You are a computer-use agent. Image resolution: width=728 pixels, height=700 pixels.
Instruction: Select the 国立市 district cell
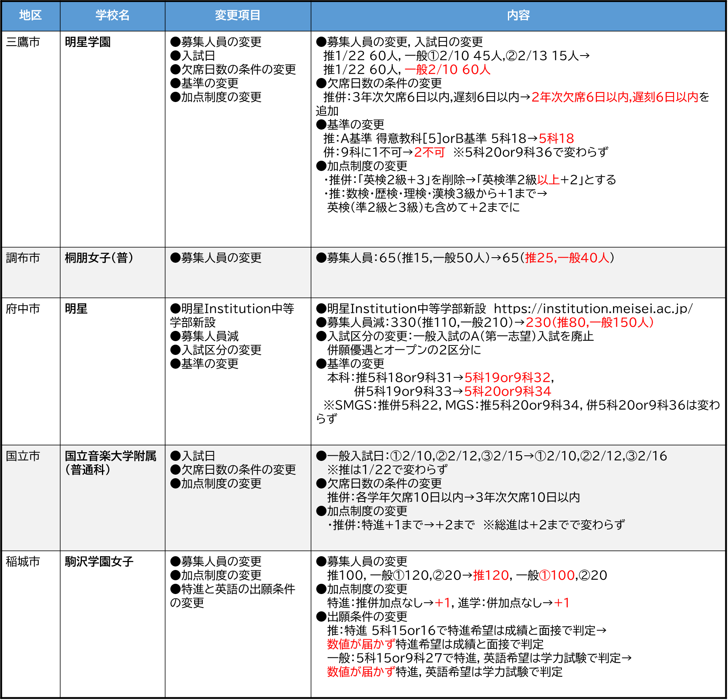coord(23,456)
